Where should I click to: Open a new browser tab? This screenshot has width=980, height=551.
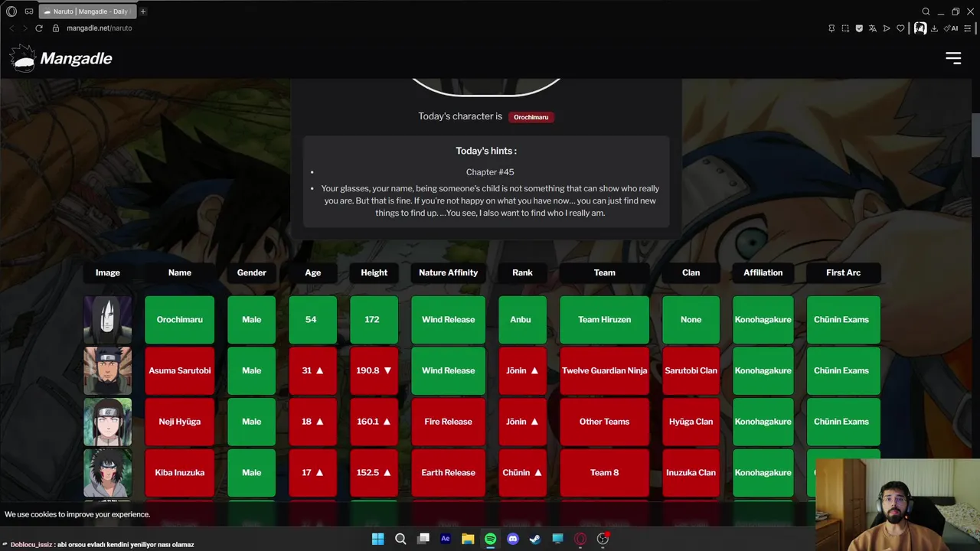click(143, 11)
